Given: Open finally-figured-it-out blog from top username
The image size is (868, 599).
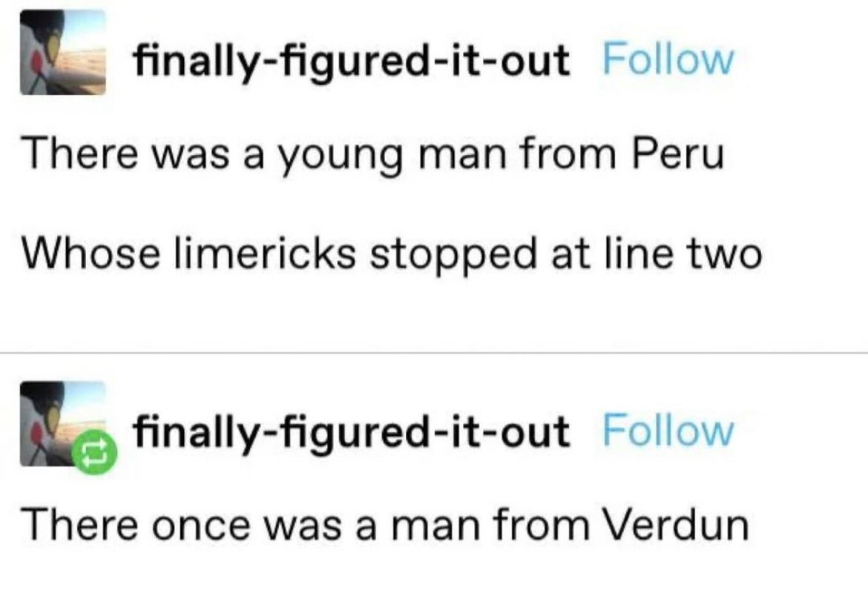Looking at the screenshot, I should coord(351,61).
